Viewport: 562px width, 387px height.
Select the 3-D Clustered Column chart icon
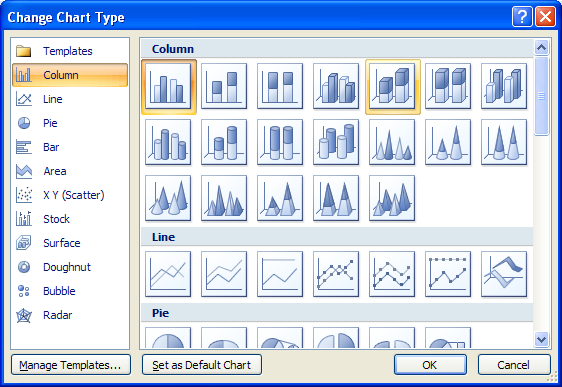[336, 86]
